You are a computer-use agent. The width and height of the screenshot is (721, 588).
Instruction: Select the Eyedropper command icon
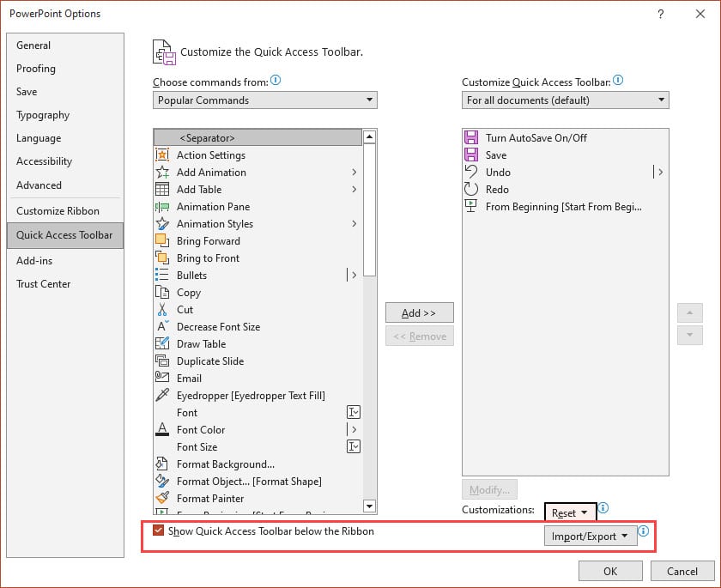point(163,396)
